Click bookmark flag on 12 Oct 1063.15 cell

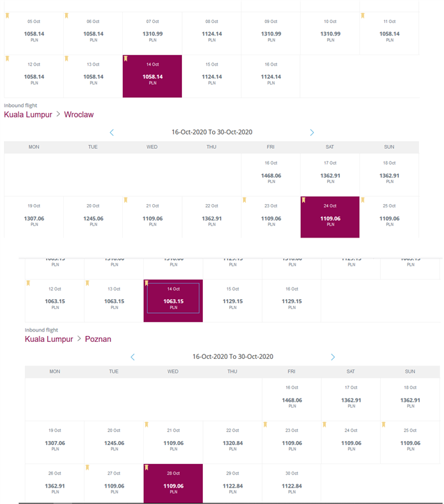(28, 283)
